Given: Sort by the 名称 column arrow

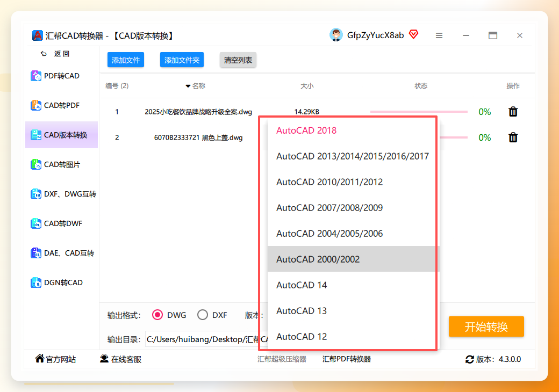Looking at the screenshot, I should pos(188,86).
